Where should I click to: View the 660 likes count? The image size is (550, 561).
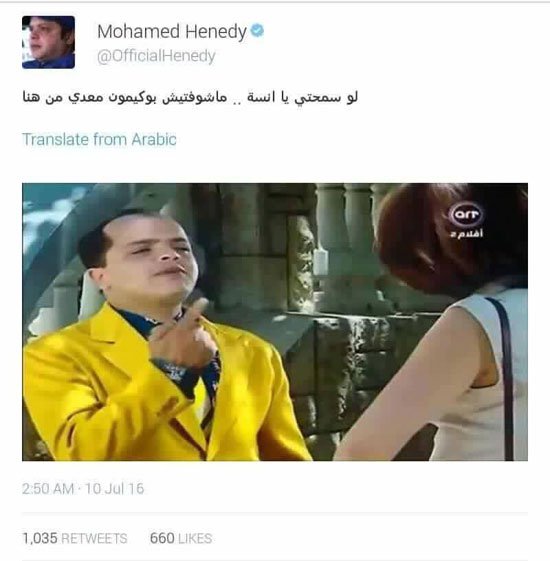point(162,538)
